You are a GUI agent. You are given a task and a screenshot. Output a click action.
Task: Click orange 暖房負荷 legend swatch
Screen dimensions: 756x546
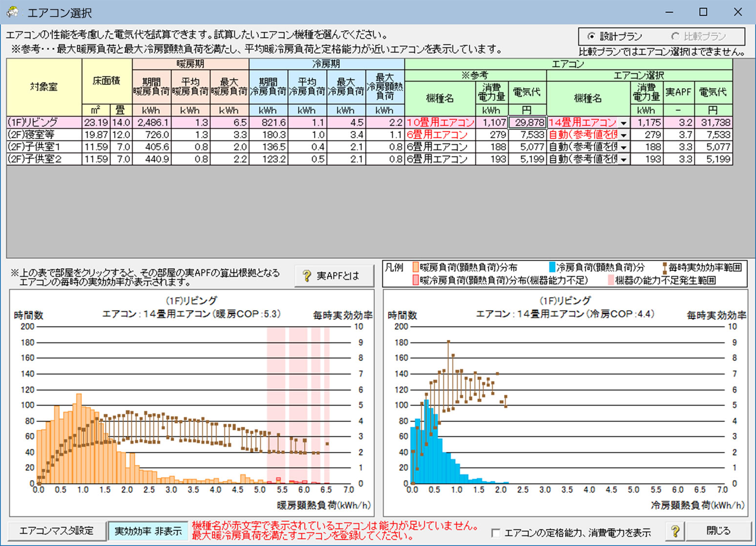(x=416, y=267)
